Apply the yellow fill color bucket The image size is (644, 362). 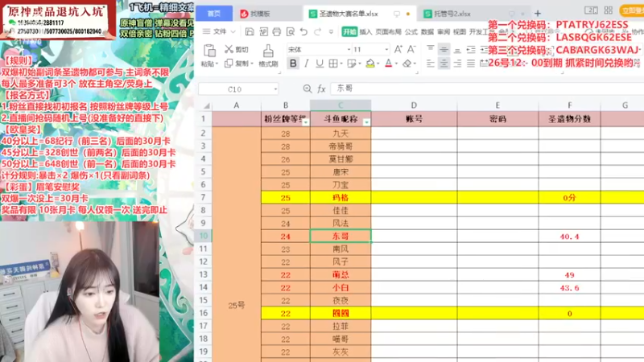pos(370,64)
